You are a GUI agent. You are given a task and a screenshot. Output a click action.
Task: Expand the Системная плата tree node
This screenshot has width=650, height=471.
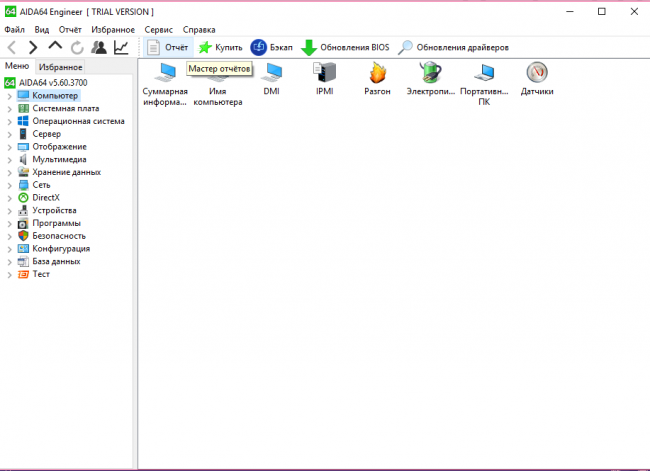coord(9,108)
